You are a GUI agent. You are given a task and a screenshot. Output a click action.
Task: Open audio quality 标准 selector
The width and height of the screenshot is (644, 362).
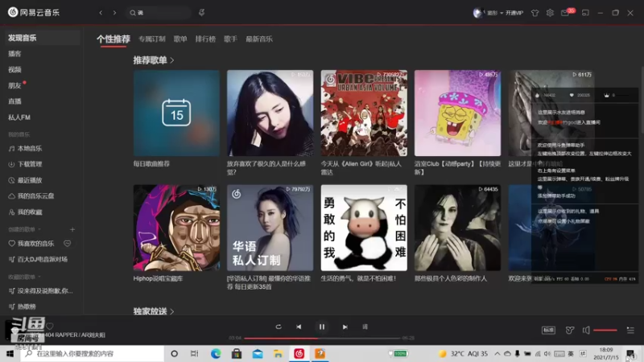549,330
